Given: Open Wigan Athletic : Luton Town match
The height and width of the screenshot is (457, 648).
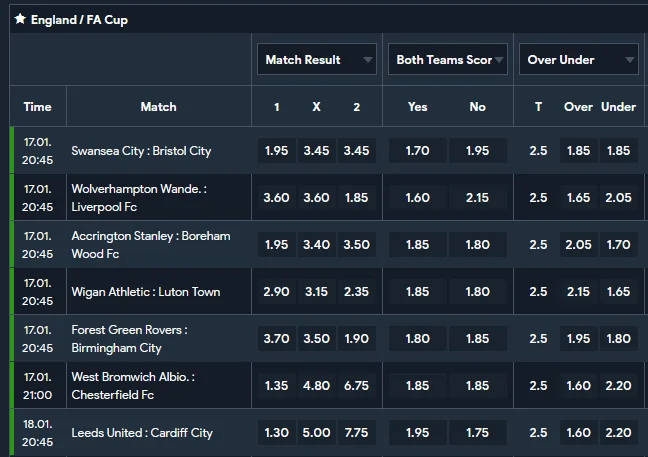Looking at the screenshot, I should [x=145, y=292].
